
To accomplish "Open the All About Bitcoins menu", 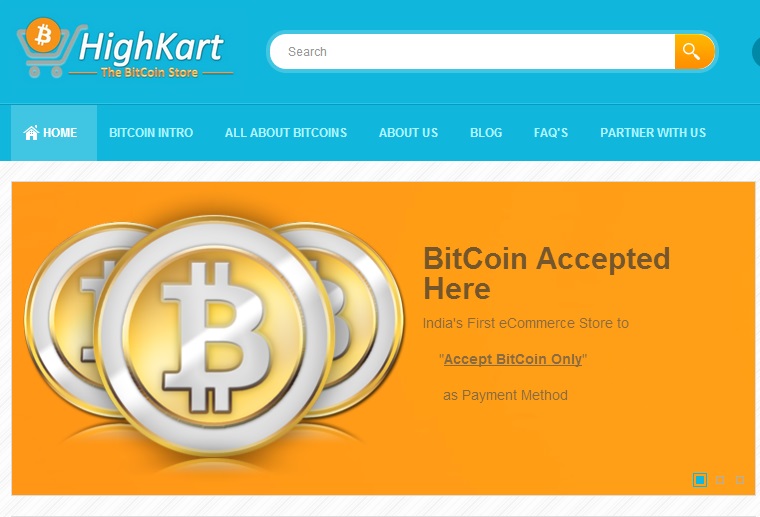I will click(x=286, y=133).
